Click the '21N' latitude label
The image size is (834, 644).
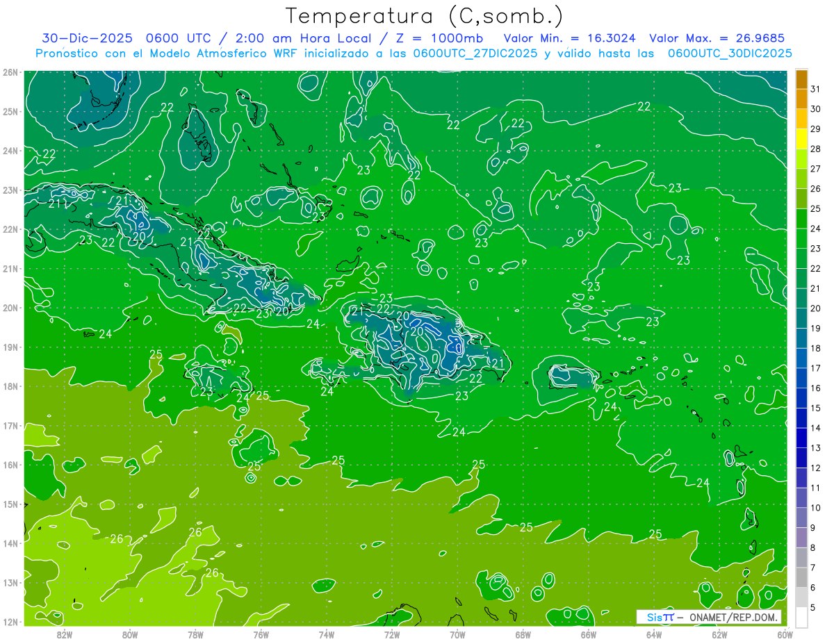coord(10,269)
